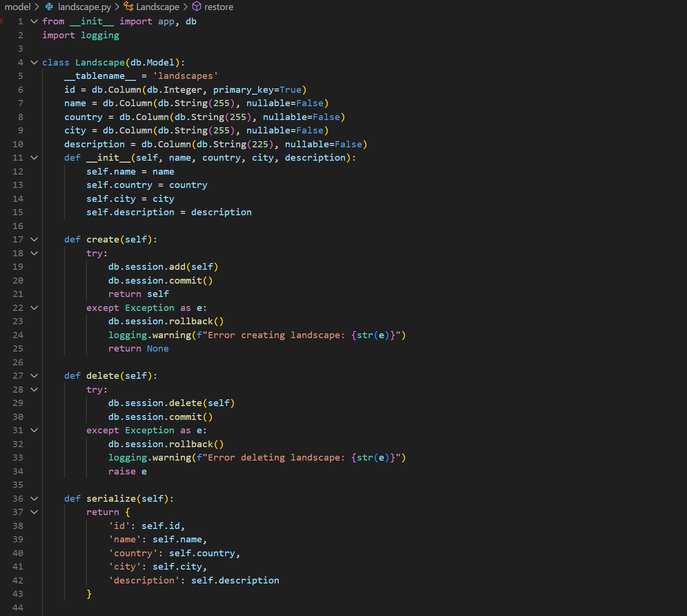
Task: Collapse the except block at line 31
Action: (x=34, y=430)
